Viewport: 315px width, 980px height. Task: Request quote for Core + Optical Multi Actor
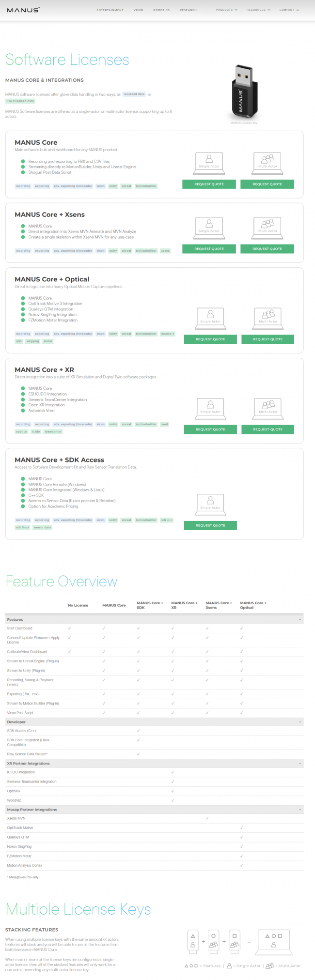[268, 339]
